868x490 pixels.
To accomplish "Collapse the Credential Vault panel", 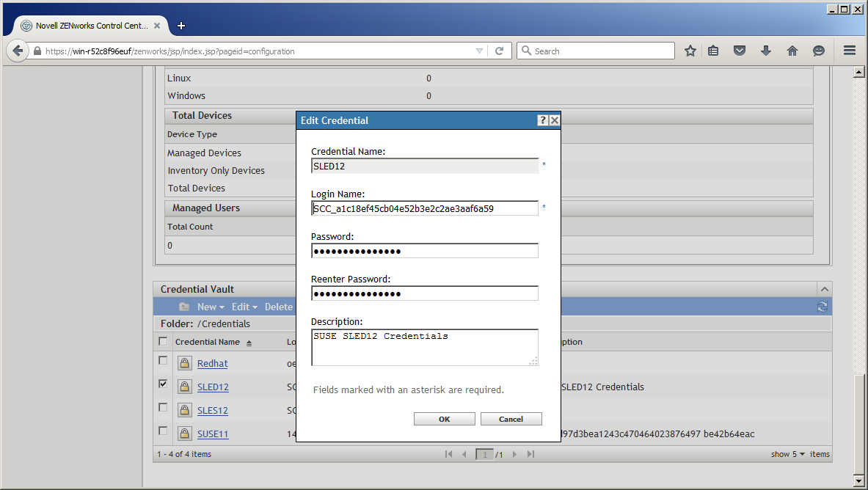I will coord(824,289).
